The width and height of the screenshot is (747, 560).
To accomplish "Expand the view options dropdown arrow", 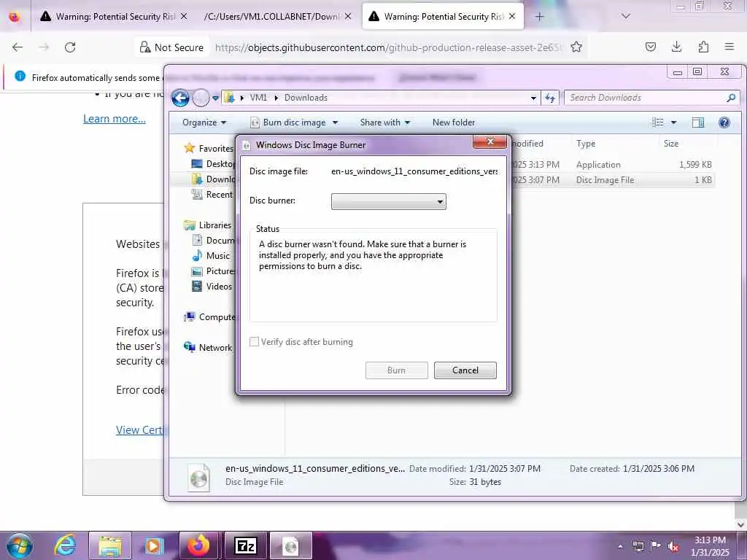I will pos(673,122).
